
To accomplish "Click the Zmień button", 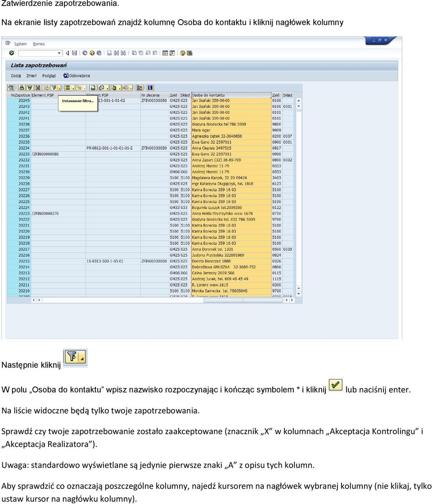I will (x=31, y=76).
